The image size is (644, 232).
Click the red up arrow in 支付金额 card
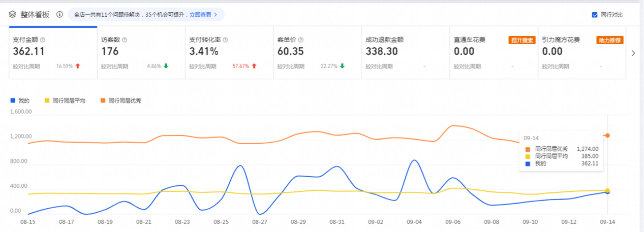78,66
